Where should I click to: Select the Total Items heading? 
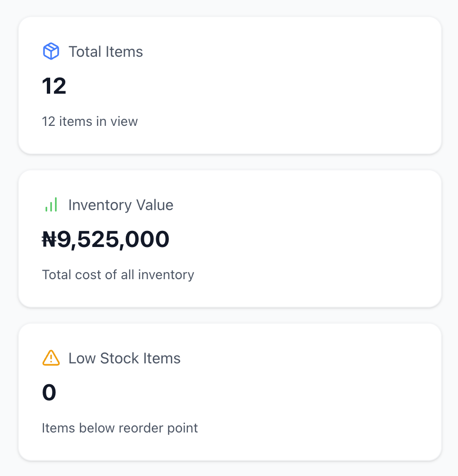pyautogui.click(x=106, y=52)
